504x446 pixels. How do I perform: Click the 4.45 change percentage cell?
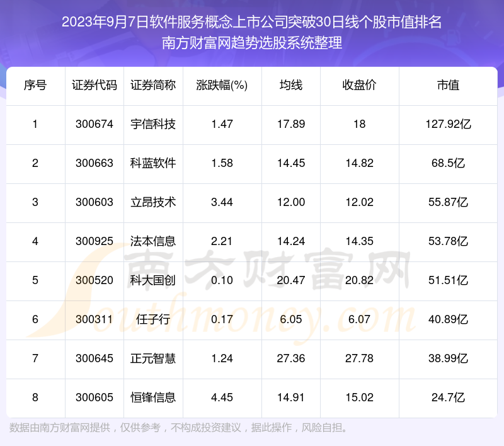tap(222, 397)
